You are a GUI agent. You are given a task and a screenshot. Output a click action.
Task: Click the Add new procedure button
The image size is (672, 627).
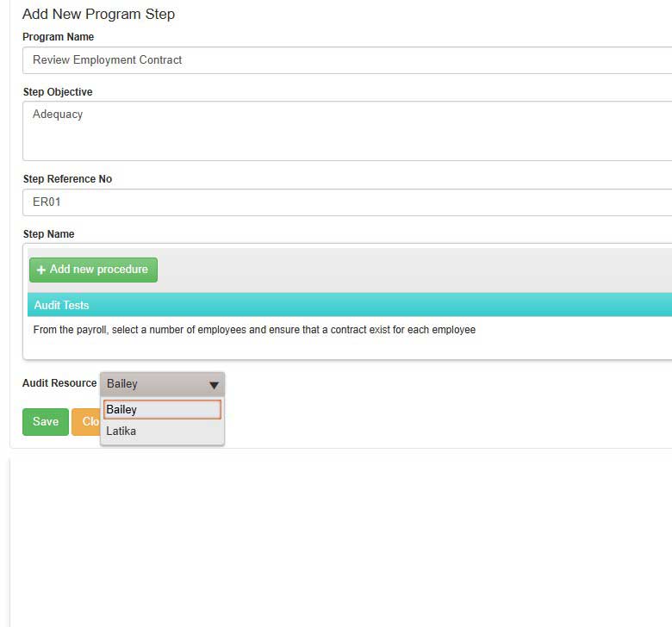[x=93, y=270]
